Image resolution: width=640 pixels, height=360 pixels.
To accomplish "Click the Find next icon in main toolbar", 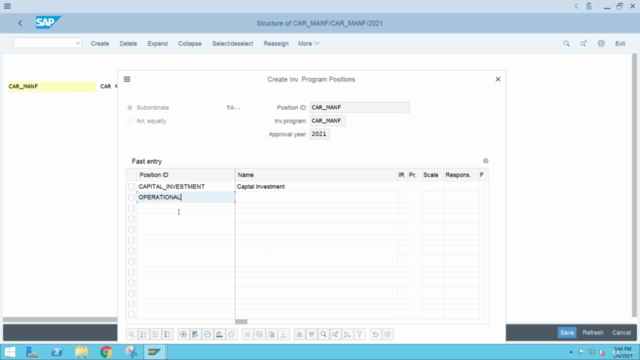I will pos(584,43).
